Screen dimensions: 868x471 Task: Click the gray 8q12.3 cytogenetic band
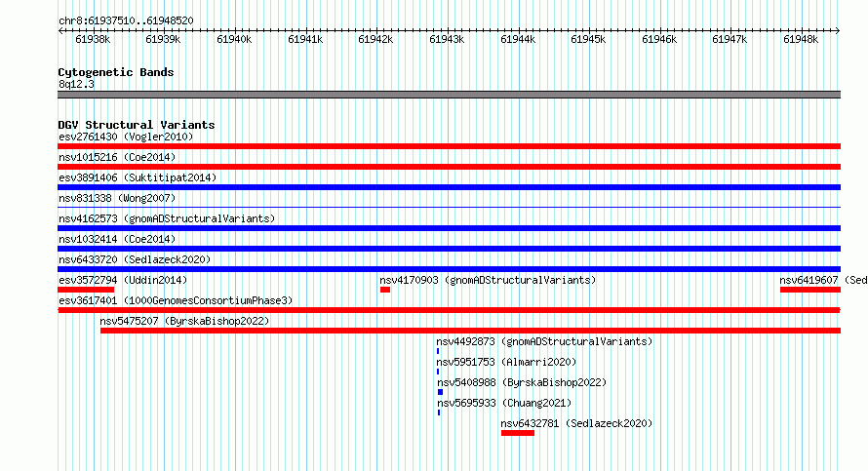click(449, 95)
